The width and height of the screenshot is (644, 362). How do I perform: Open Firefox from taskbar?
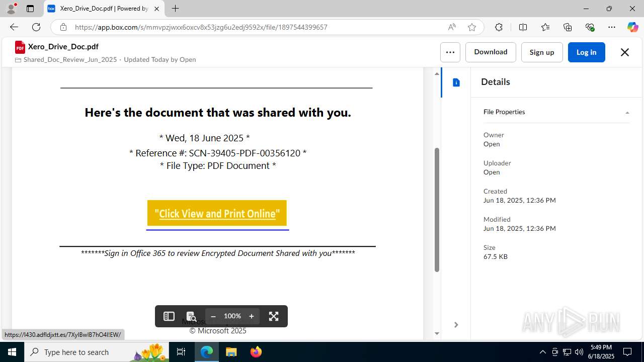click(x=256, y=352)
